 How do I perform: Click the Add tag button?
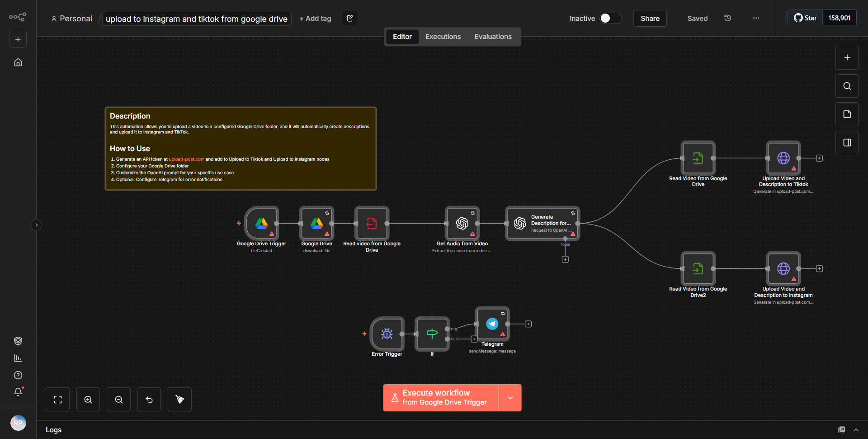315,19
